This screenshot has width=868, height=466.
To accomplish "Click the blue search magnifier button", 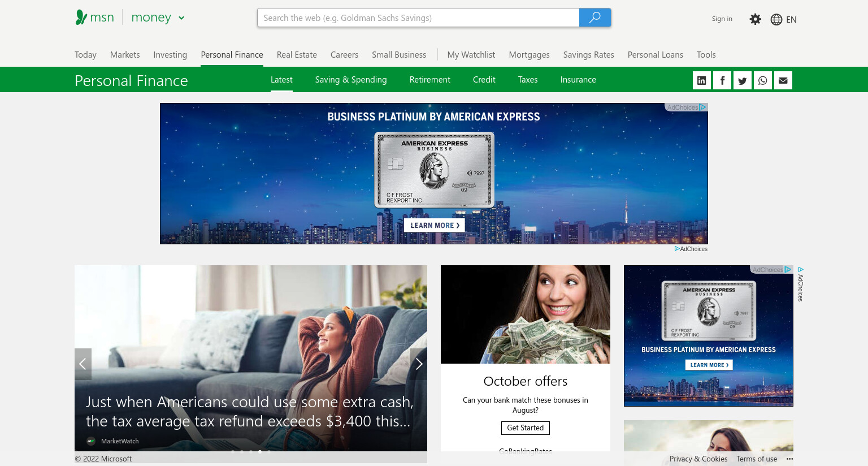I will 595,18.
